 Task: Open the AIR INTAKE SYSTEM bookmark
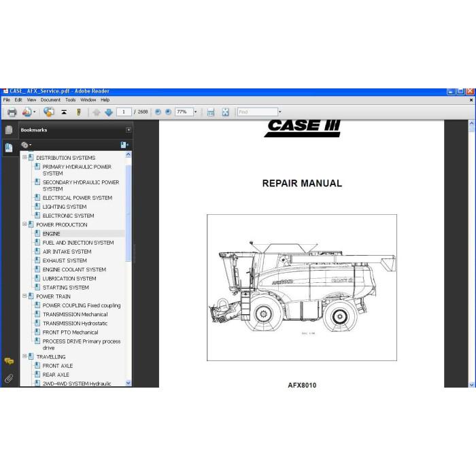tap(67, 252)
